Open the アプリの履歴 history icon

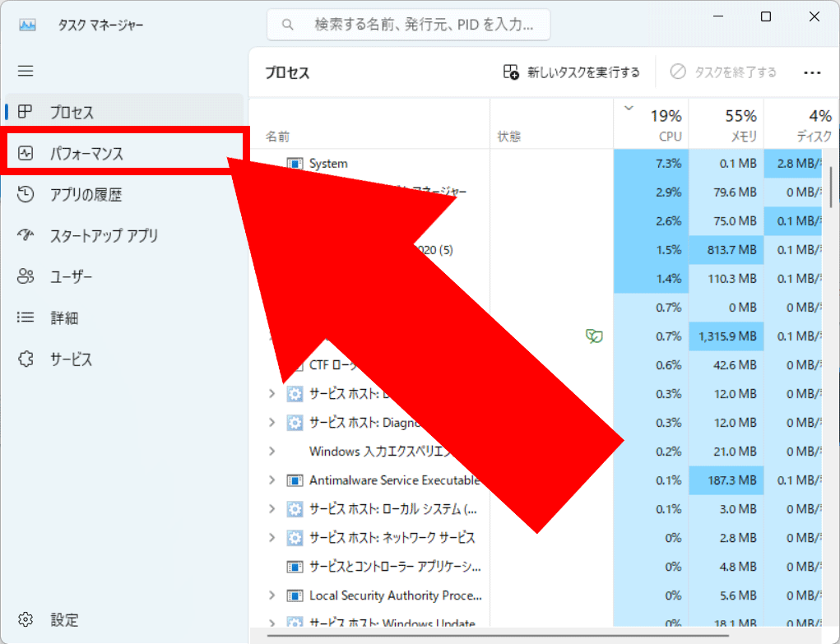tap(26, 194)
